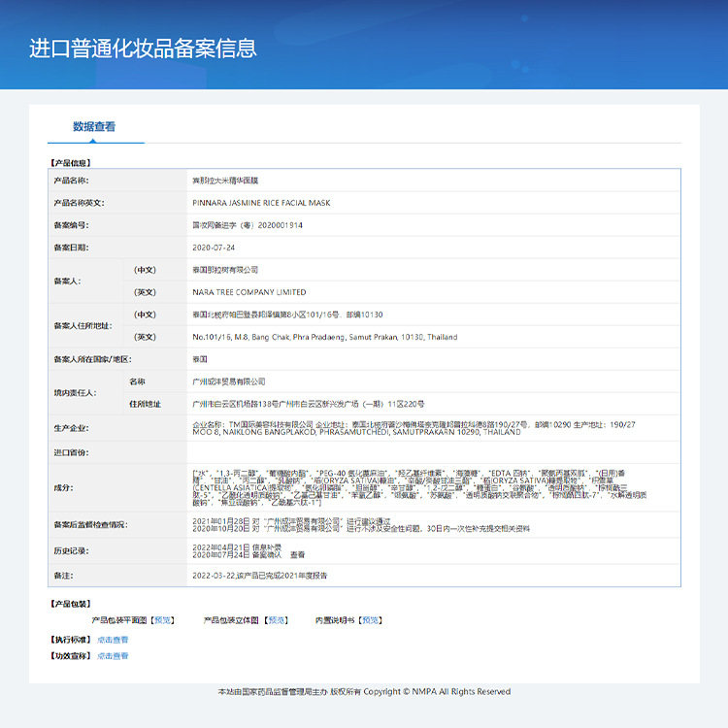Viewport: 728px width, 728px height.
Task: Select the text NARA TREE COMPANY LIMITED
Action: pyautogui.click(x=249, y=292)
